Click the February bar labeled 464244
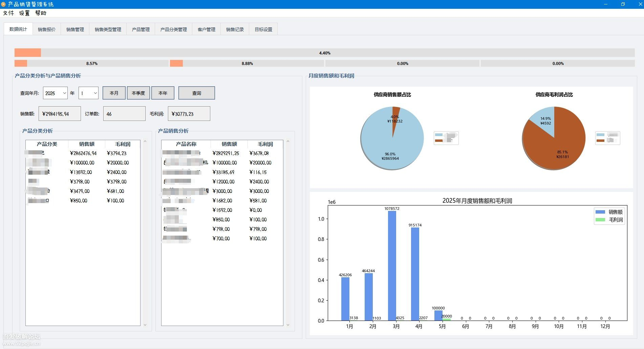 [x=369, y=297]
